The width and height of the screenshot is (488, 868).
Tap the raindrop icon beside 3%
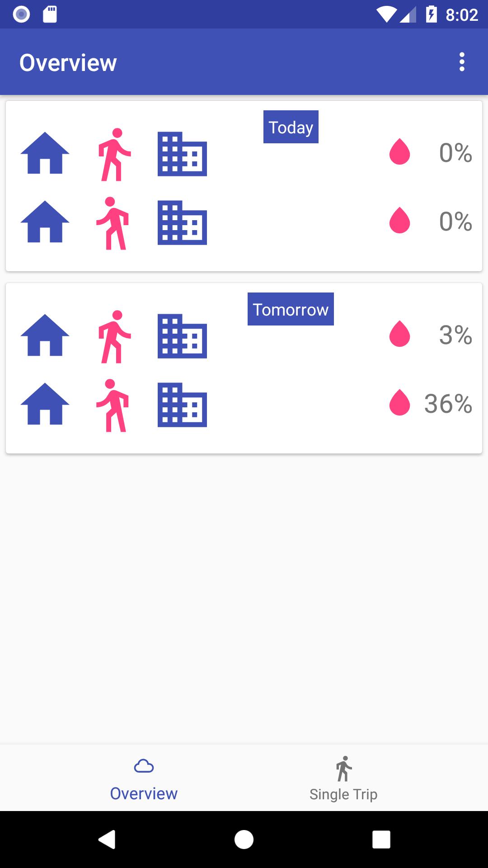(399, 334)
